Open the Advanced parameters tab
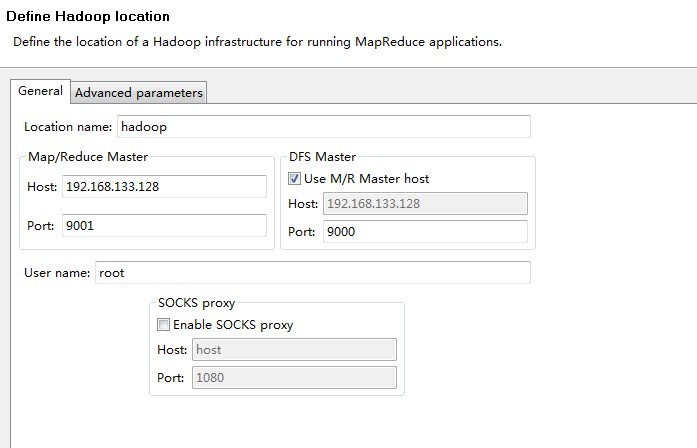 pos(139,92)
